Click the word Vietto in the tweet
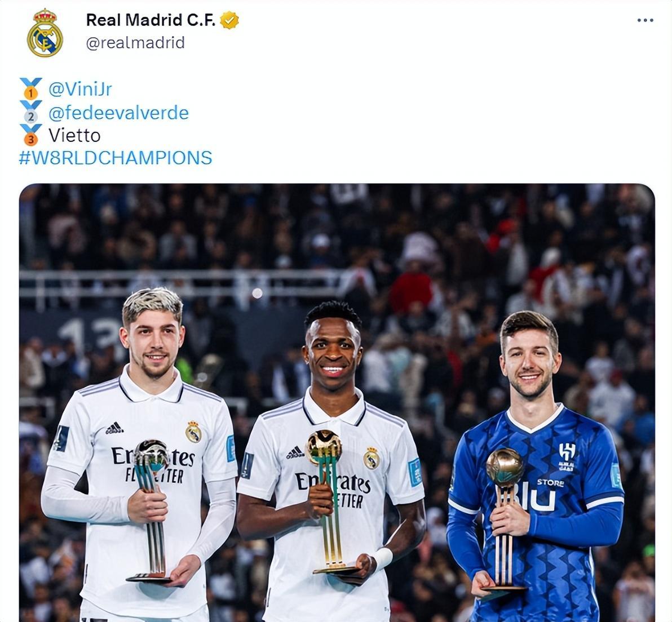This screenshot has width=672, height=622. (x=74, y=135)
